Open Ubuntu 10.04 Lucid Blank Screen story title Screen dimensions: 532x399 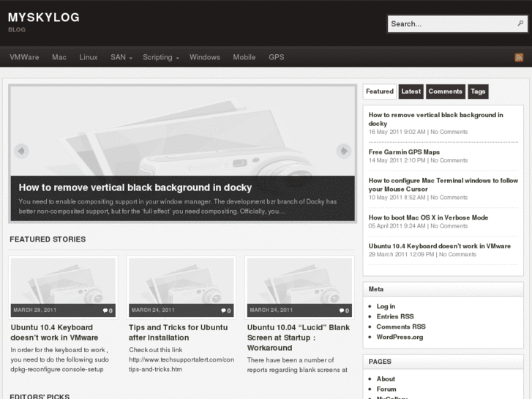(299, 338)
